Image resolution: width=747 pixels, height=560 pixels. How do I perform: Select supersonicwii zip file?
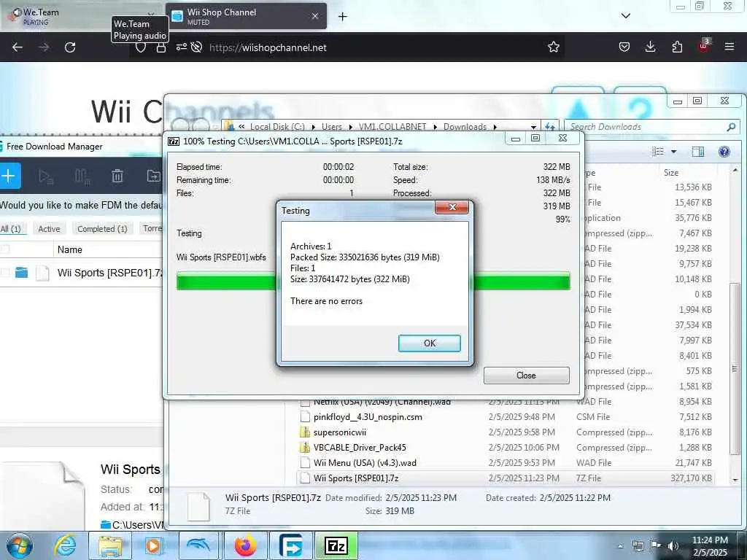coord(340,432)
